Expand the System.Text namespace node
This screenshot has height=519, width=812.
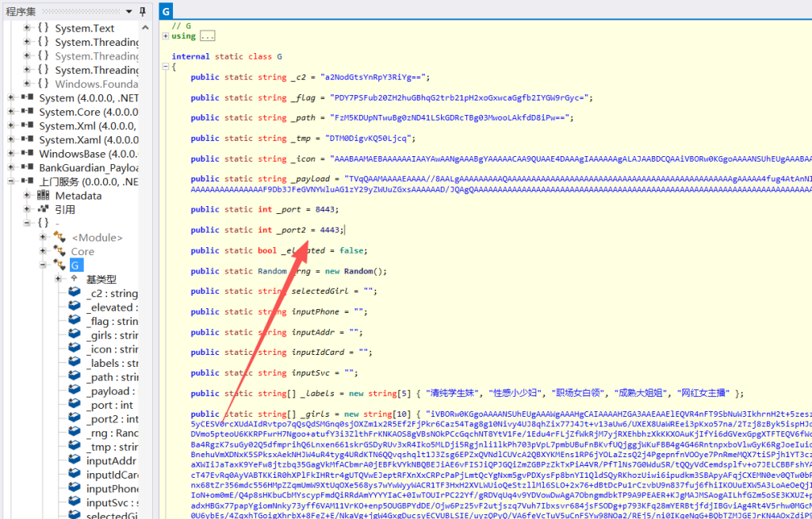27,28
